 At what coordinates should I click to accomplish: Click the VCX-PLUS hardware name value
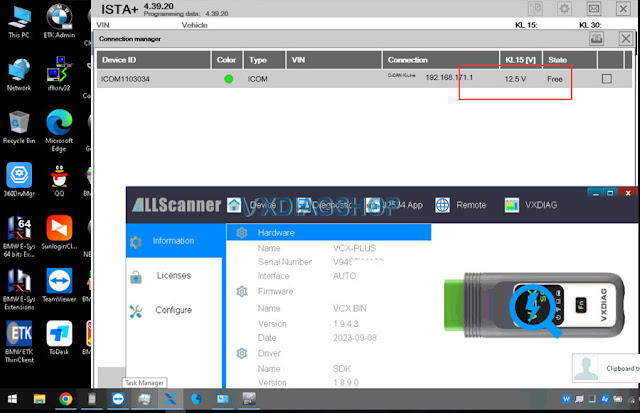pos(354,248)
